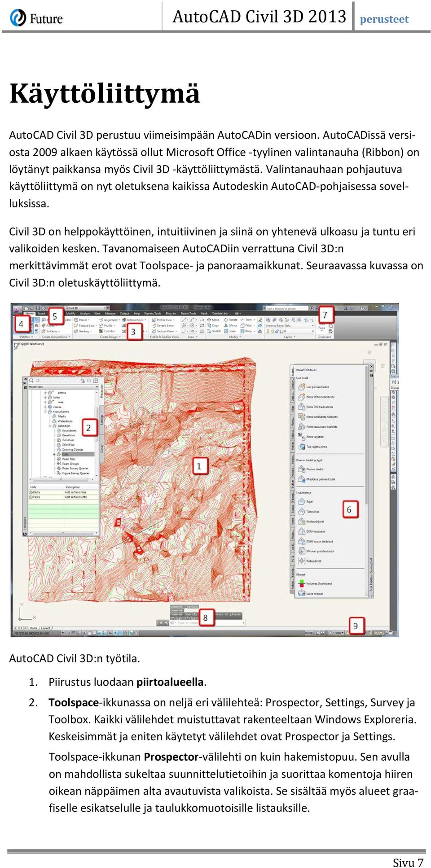Screen dimensions: 431x868
Task: Switch to the Prospector tab in Toolspace
Action: click(102, 391)
